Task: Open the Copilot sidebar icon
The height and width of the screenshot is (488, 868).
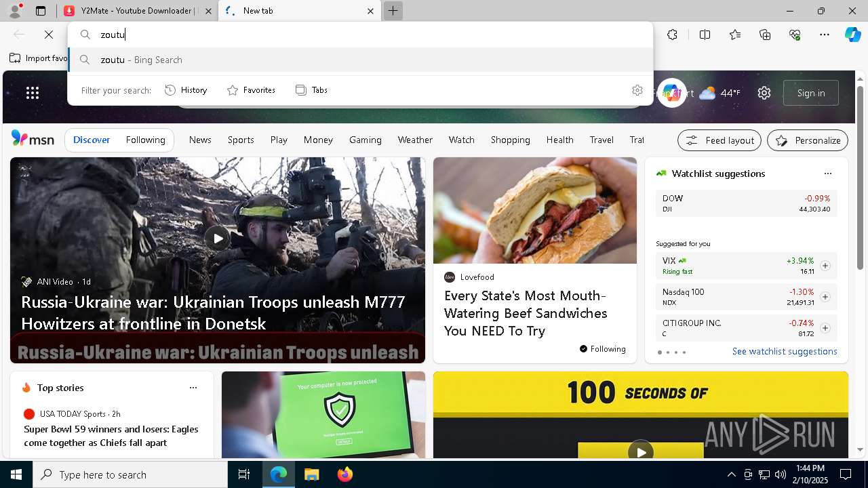Action: (x=852, y=35)
